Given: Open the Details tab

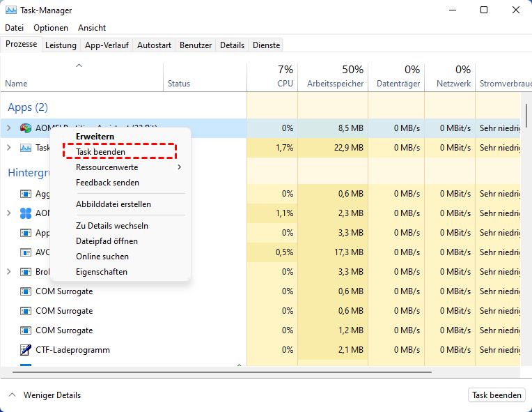Looking at the screenshot, I should click(232, 45).
